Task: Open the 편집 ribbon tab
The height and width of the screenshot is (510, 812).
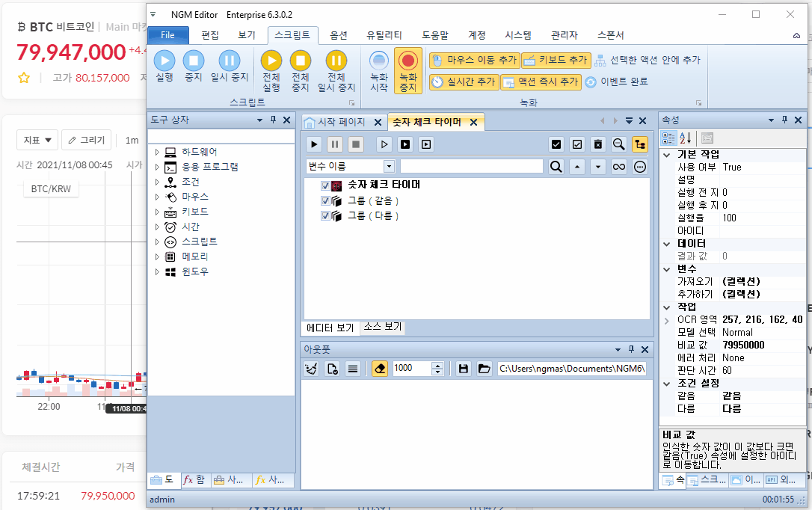Action: pos(210,35)
